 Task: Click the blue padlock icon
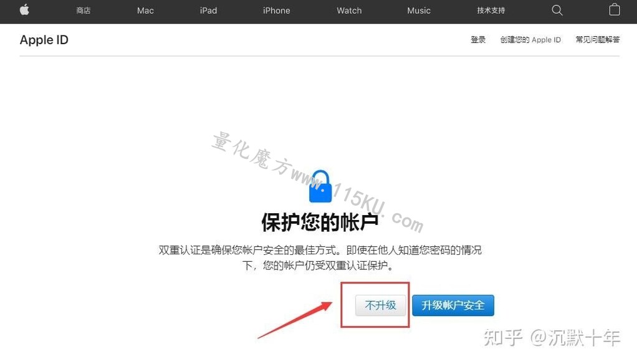[320, 186]
